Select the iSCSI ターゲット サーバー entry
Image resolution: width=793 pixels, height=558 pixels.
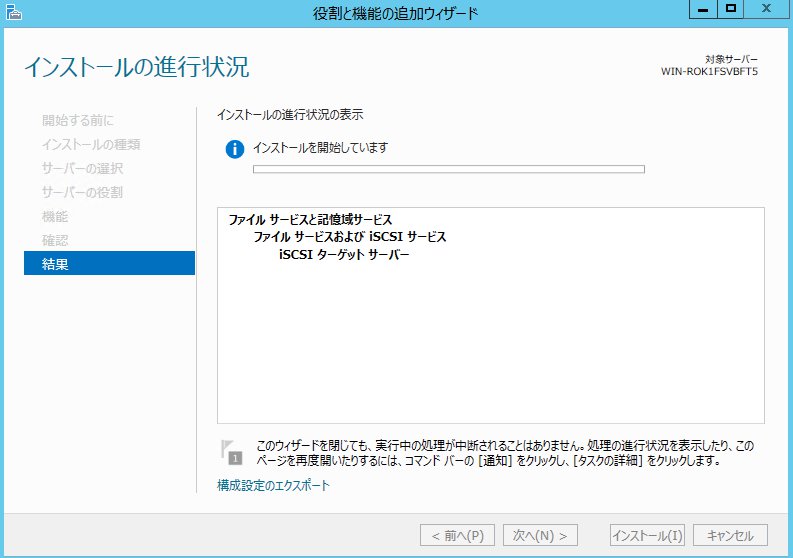[x=344, y=255]
